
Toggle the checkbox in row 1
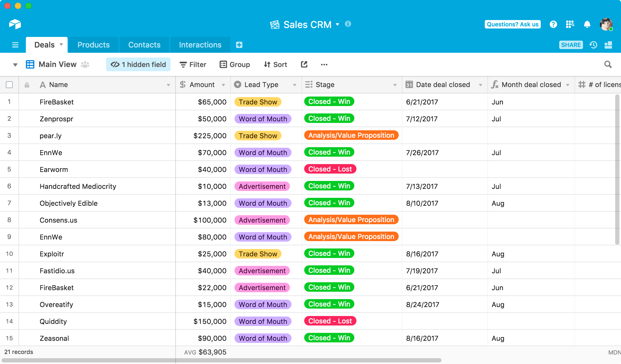tap(9, 102)
